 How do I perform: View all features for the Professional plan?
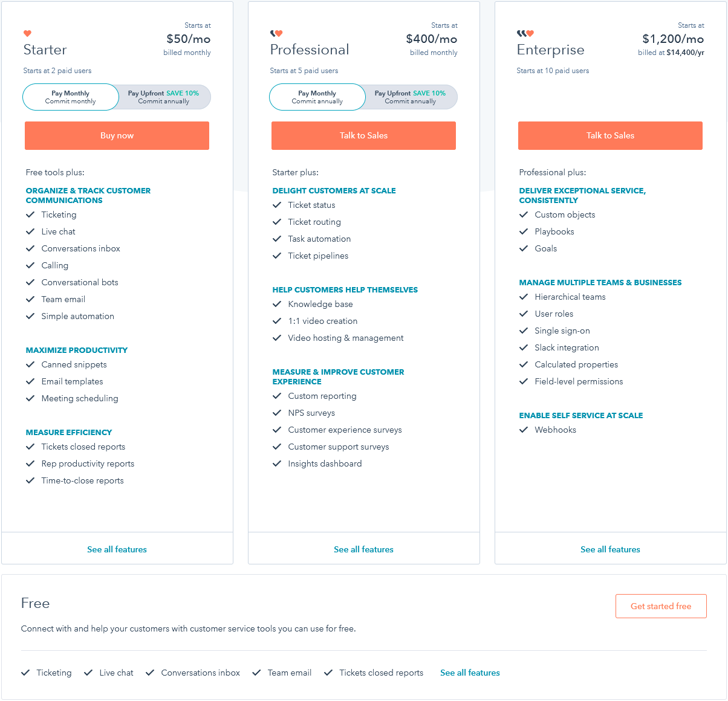(x=363, y=549)
